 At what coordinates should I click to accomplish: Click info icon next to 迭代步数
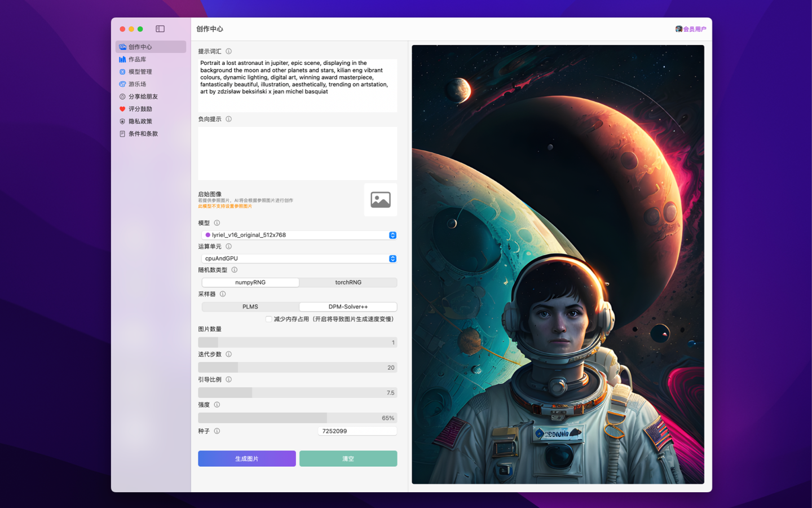pos(229,354)
